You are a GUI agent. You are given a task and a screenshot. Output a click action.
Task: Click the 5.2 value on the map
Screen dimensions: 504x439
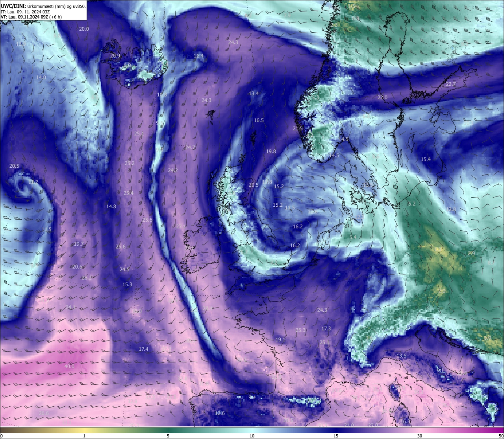pos(412,204)
